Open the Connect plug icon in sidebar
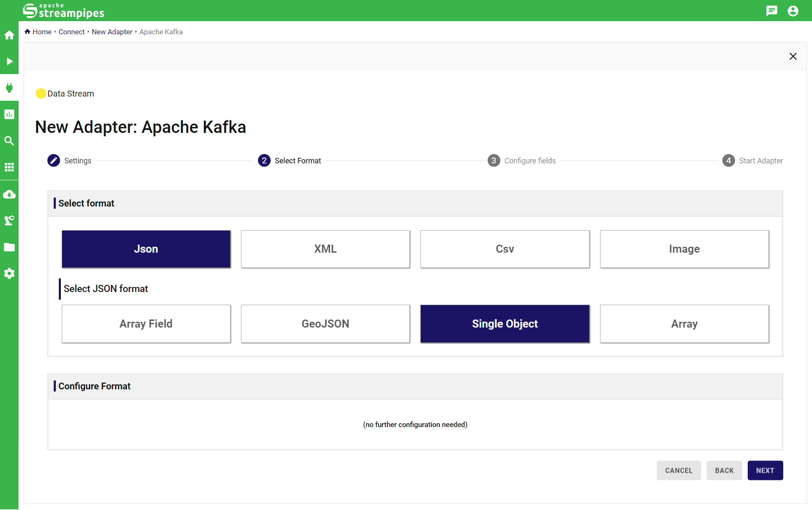The image size is (812, 510). point(9,88)
